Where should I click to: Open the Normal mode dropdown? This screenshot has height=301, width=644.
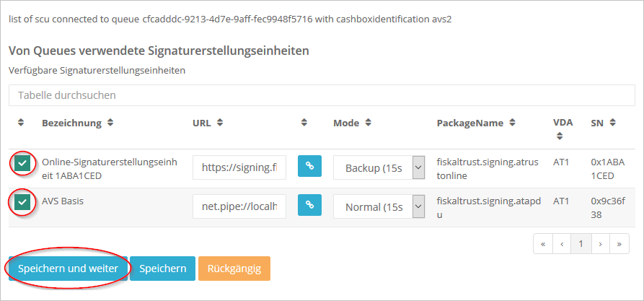(379, 207)
